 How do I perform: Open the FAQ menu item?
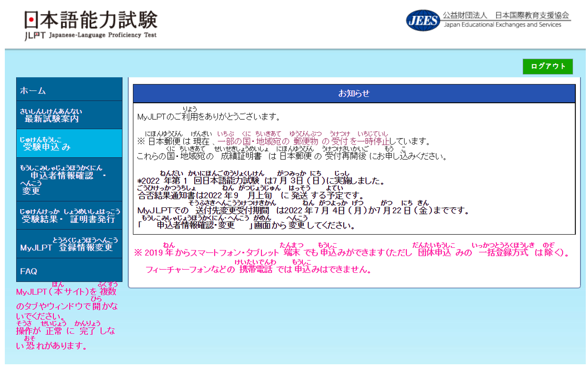69,271
